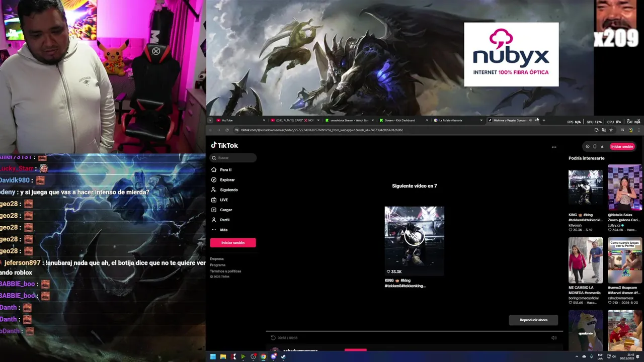Open Términos y políticas link
Image resolution: width=644 pixels, height=362 pixels.
[x=225, y=271]
